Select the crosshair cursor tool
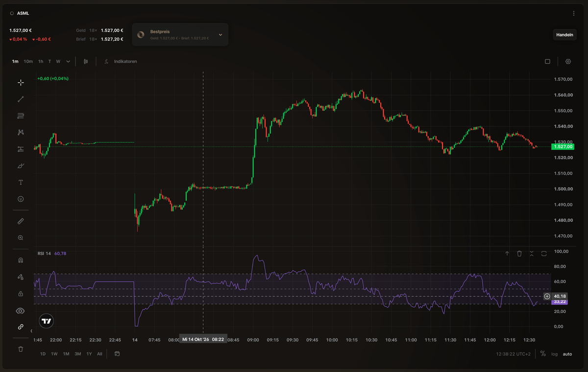This screenshot has height=372, width=588. tap(21, 82)
